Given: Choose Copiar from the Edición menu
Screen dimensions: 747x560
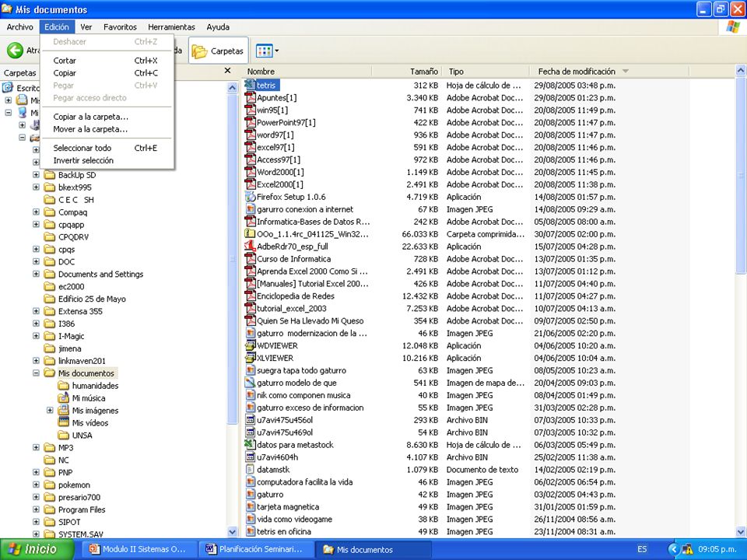Looking at the screenshot, I should pos(107,73).
